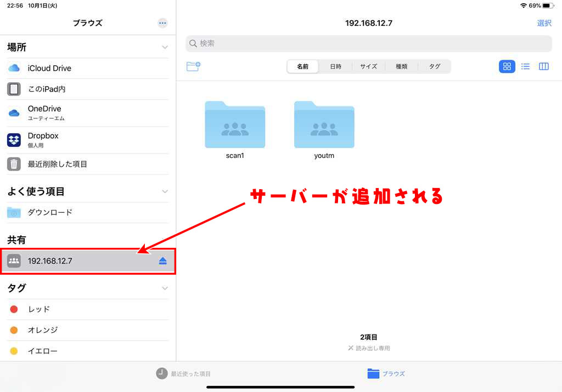Open the scan1 shared folder
Viewport: 562px width, 392px height.
pos(235,124)
